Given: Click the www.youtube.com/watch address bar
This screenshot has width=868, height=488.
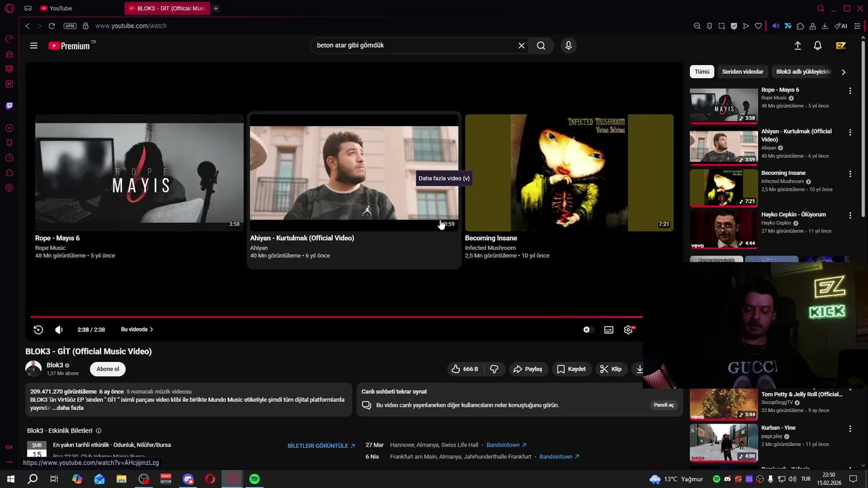Looking at the screenshot, I should pos(131,26).
